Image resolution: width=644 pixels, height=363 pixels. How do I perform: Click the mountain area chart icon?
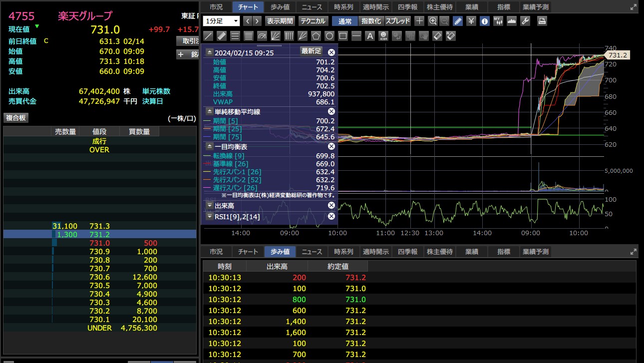[x=512, y=21]
